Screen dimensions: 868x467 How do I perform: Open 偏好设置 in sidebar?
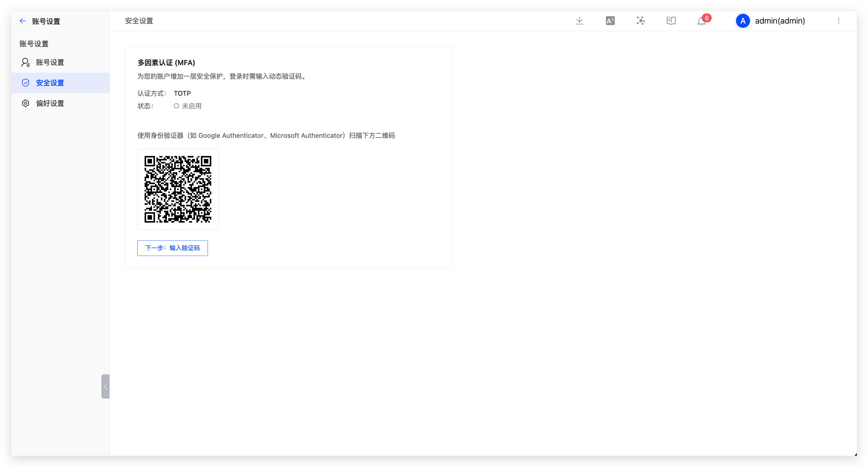(61, 103)
